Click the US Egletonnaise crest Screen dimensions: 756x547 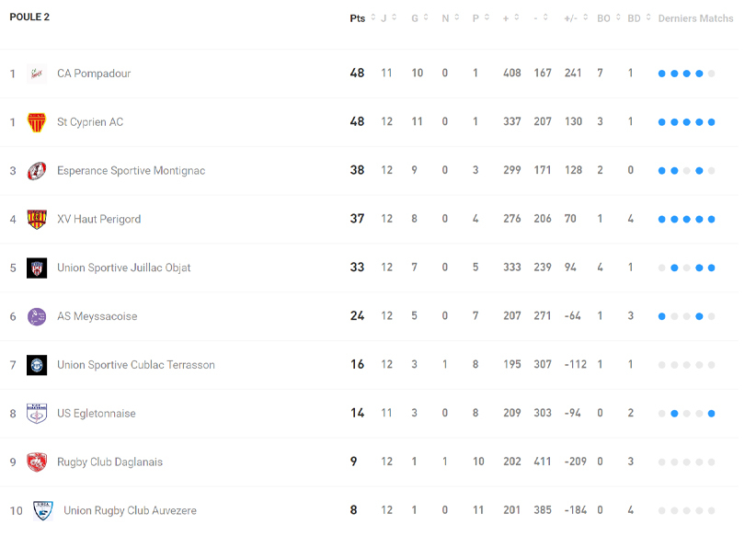pos(37,414)
